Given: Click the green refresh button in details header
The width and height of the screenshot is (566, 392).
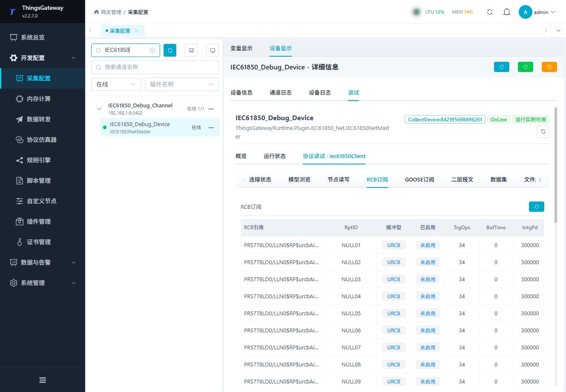Looking at the screenshot, I should [x=526, y=67].
